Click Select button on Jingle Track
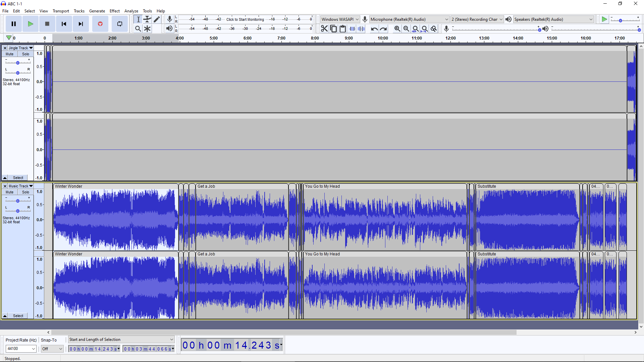The image size is (644, 362). click(x=18, y=178)
